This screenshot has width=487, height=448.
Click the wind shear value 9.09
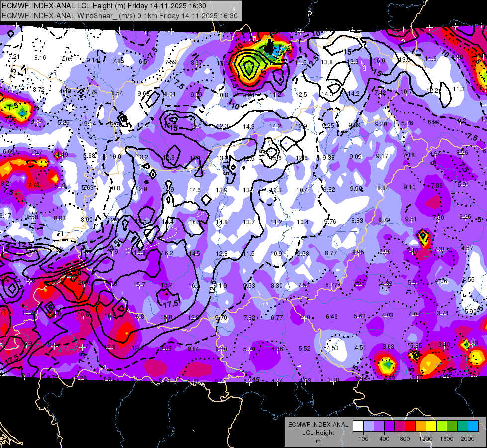355,157
